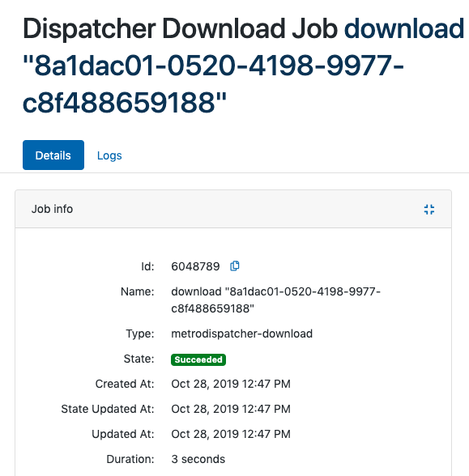Copy the job Id 6048789 to clipboard
The height and width of the screenshot is (476, 469).
(x=235, y=266)
